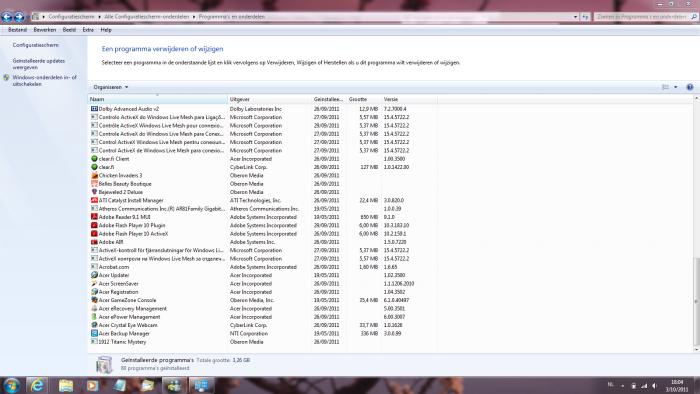Select Acer eRecovery Management icon
Screen dimensions: 700x394
coord(94,309)
